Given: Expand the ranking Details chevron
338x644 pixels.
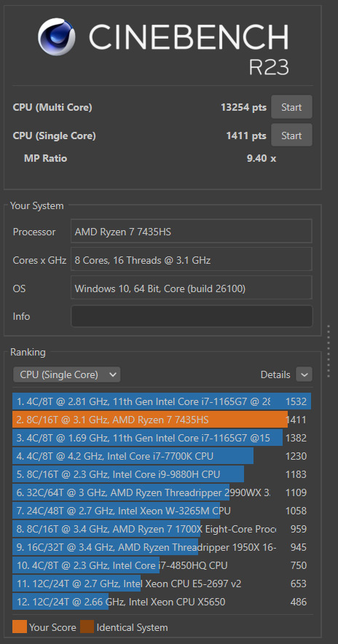Looking at the screenshot, I should click(x=304, y=374).
